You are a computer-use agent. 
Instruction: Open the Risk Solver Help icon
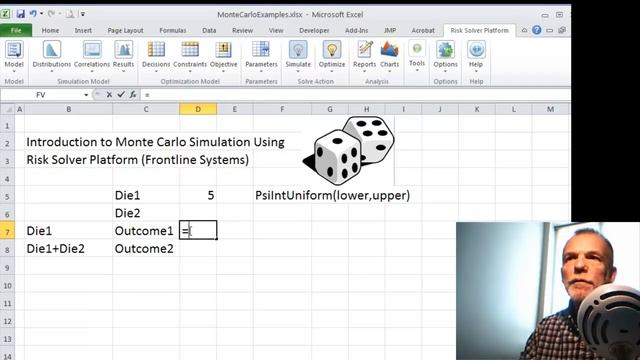click(476, 55)
